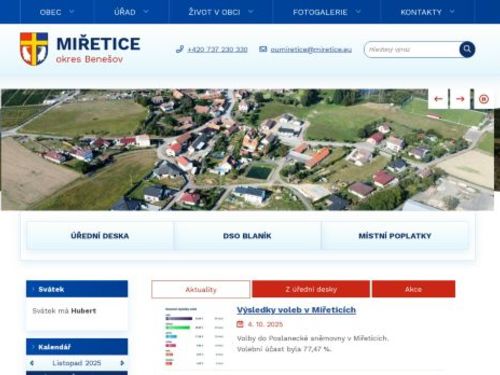This screenshot has height=375, width=500.
Task: Click the Listopad 2025 month label
Action: (x=77, y=363)
